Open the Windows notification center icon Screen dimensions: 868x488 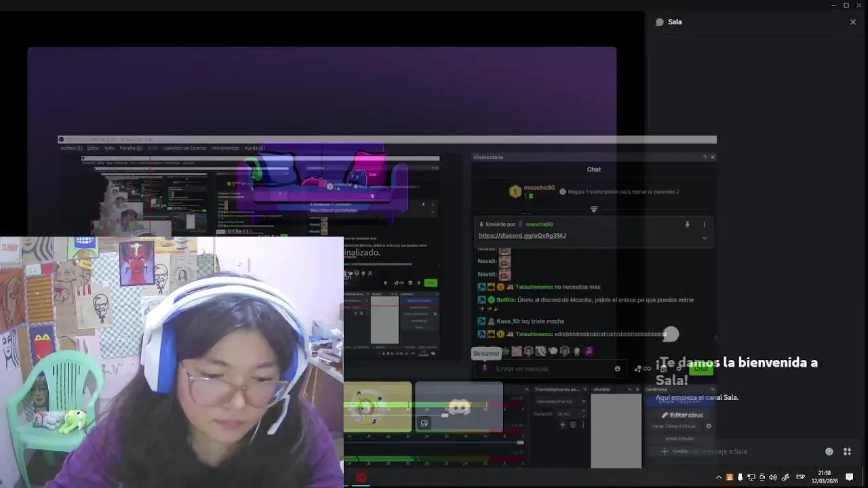tap(849, 477)
